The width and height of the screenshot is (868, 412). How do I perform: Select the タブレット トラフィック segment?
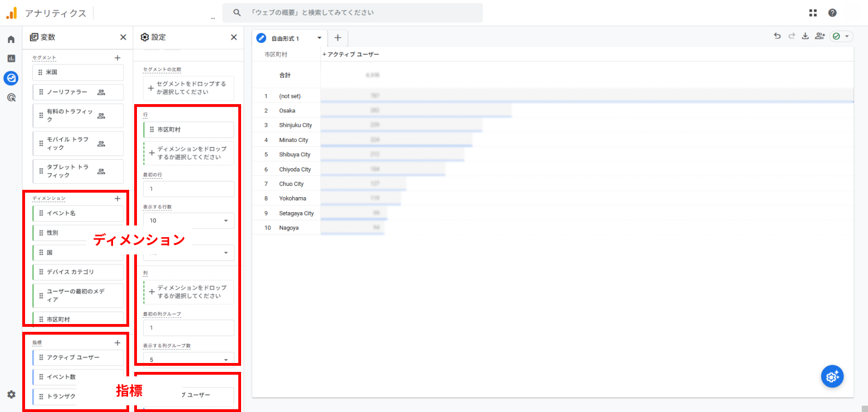(78, 171)
